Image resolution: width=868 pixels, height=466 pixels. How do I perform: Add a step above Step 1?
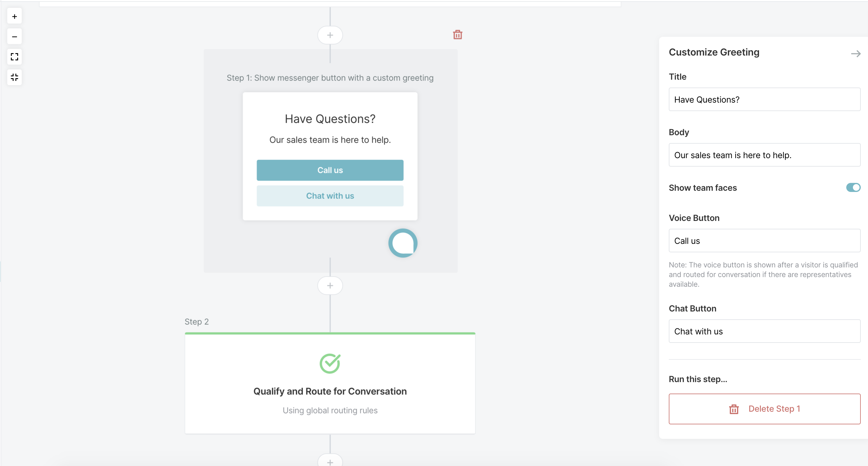(330, 35)
